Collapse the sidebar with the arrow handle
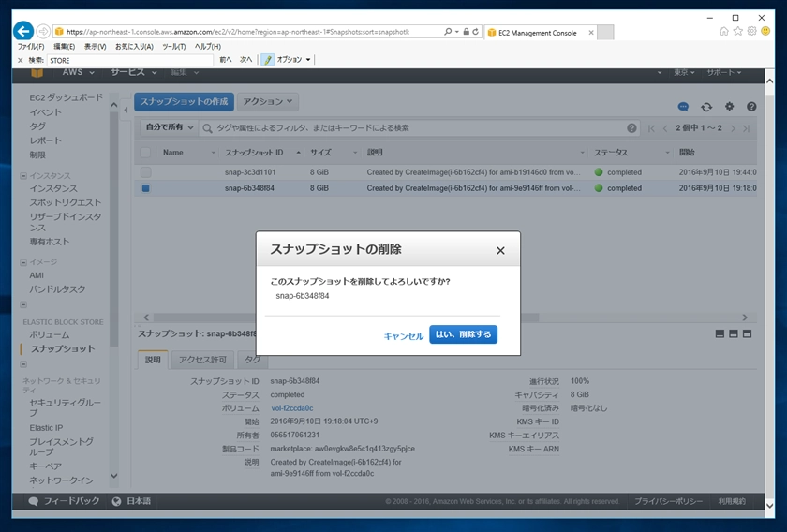The width and height of the screenshot is (787, 532). click(126, 110)
